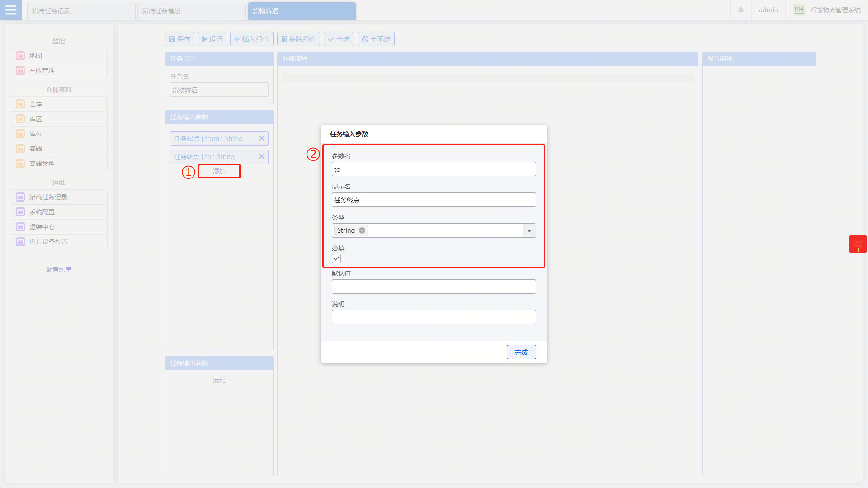The height and width of the screenshot is (488, 868).
Task: Open 库位 in the sidebar
Action: point(59,134)
